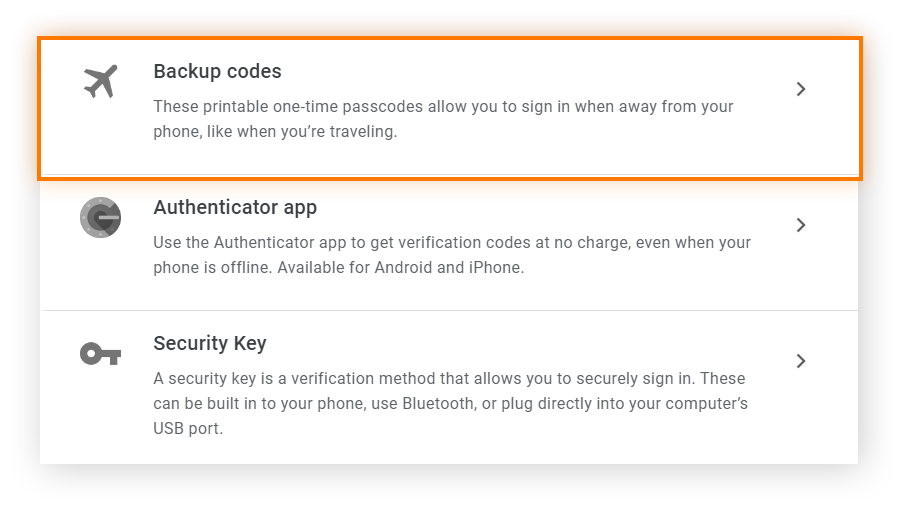This screenshot has height=505, width=901.
Task: Click the "phone, like when you're traveling" line
Action: [275, 131]
